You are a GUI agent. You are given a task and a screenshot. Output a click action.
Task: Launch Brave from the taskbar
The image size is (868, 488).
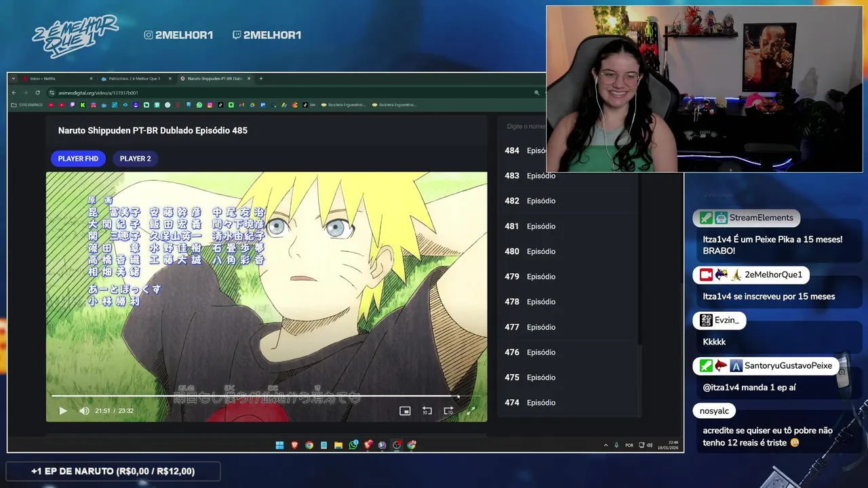point(294,445)
